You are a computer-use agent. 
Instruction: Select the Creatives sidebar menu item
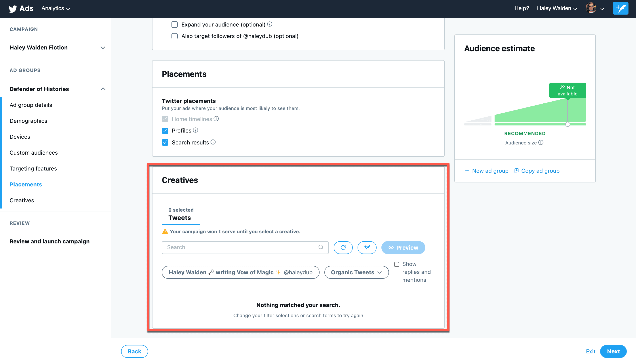pyautogui.click(x=21, y=200)
